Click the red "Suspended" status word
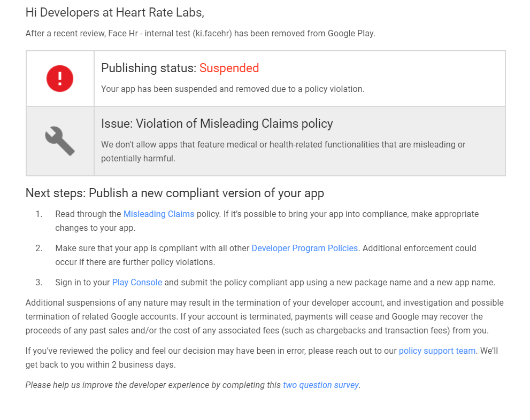The image size is (530, 420). [229, 68]
